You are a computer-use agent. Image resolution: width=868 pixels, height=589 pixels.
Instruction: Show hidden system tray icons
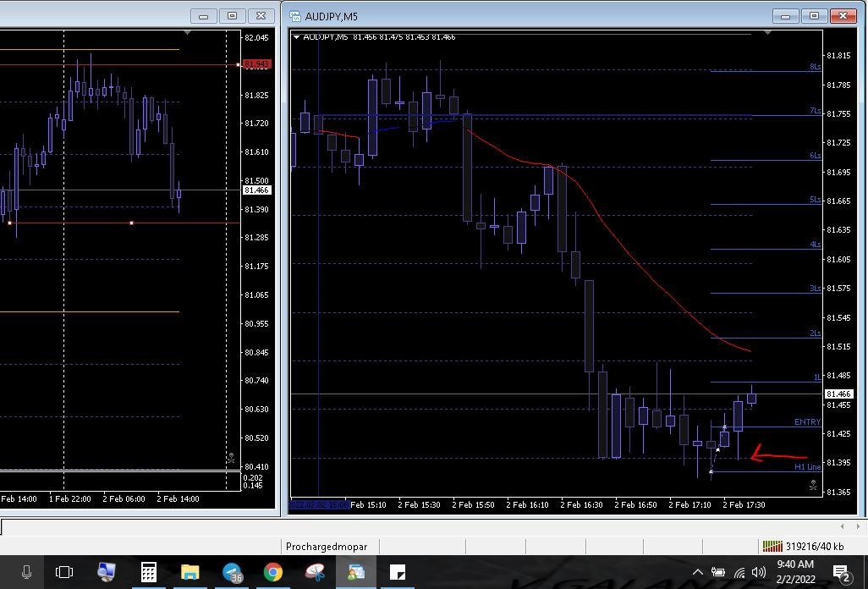[x=698, y=573]
